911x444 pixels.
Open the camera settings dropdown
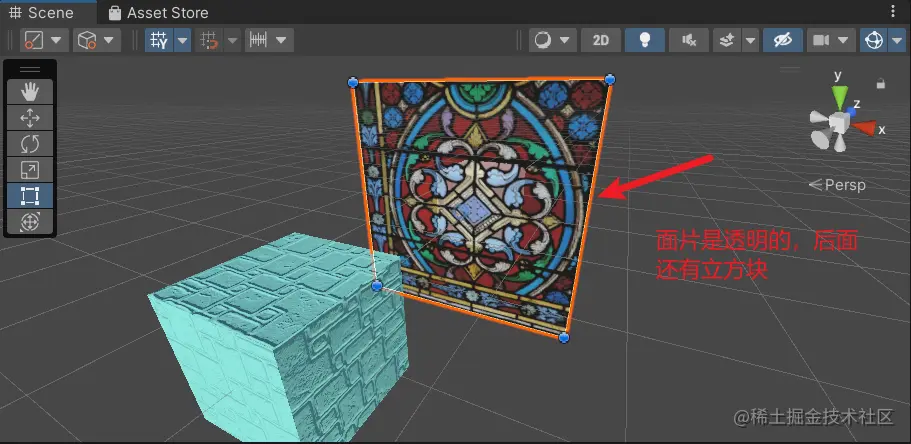(x=844, y=40)
